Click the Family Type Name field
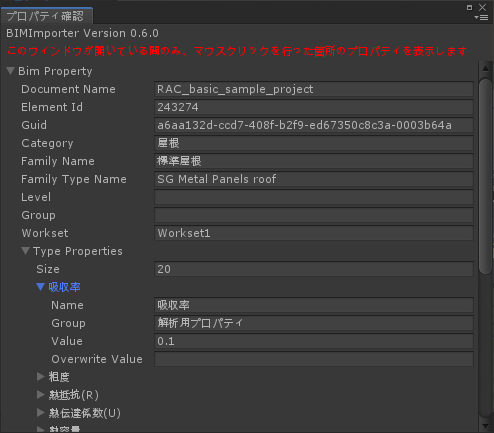 pos(314,179)
